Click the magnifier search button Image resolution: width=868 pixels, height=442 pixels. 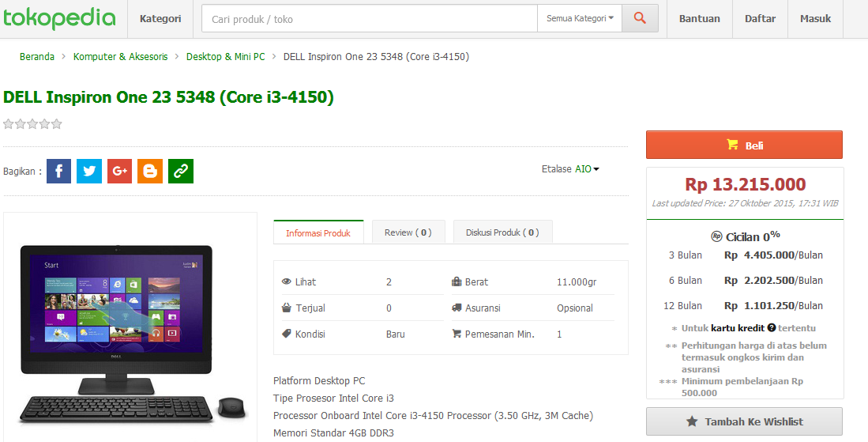(640, 18)
